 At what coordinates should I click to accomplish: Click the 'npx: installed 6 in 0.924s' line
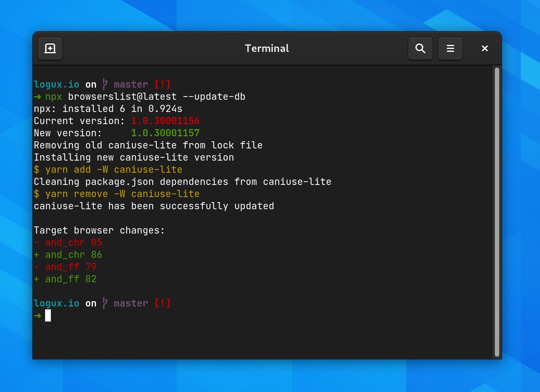(108, 109)
